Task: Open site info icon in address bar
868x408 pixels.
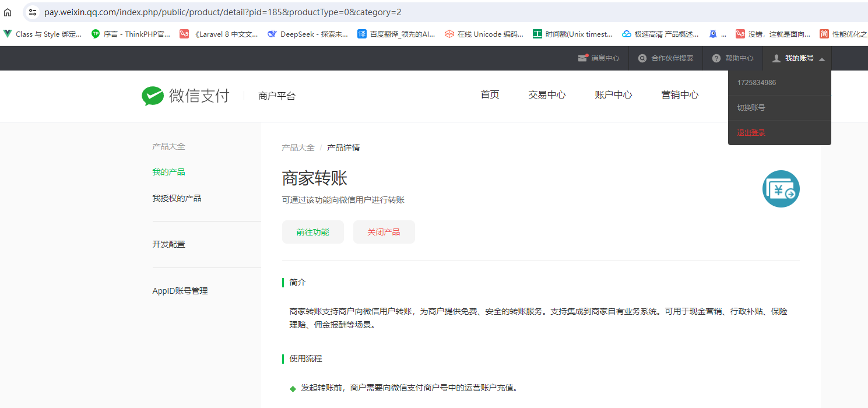Action: (x=33, y=12)
